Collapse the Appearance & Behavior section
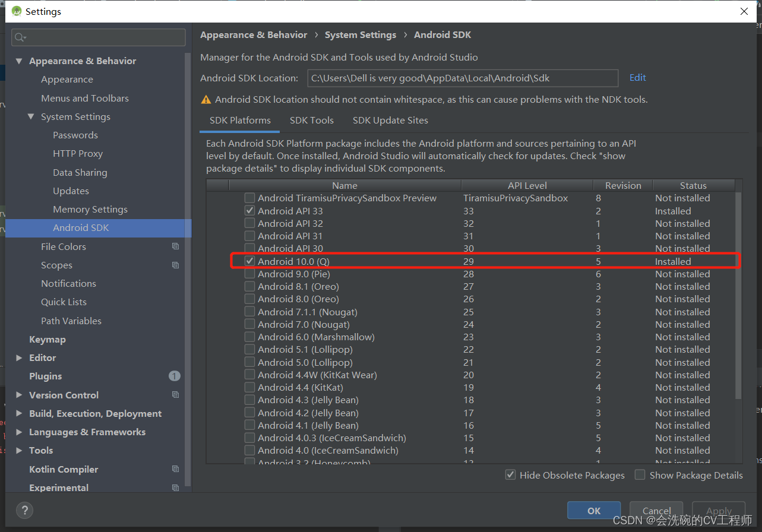Screen dimensions: 762x532 coord(19,61)
